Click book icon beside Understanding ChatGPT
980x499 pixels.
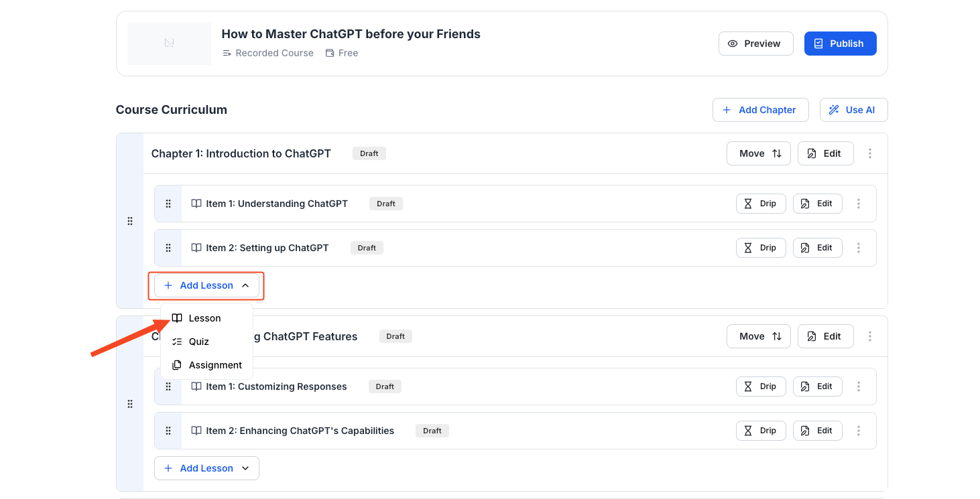tap(196, 204)
